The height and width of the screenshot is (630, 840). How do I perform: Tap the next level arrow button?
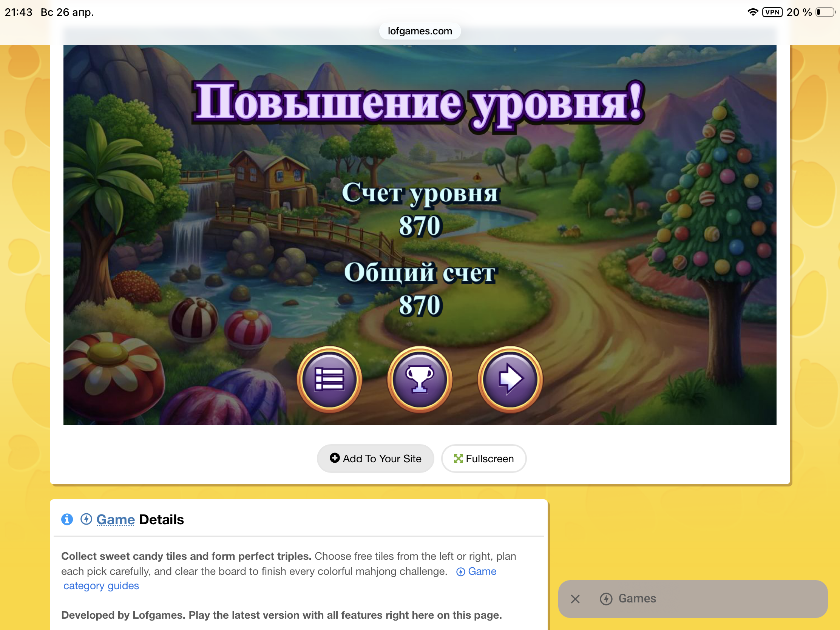coord(510,378)
